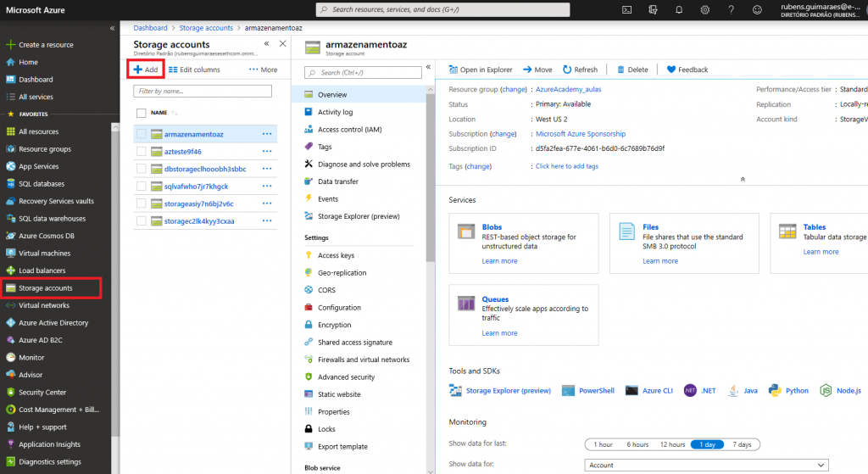Click the Azure CLI tool icon
This screenshot has width=868, height=474.
tap(632, 391)
